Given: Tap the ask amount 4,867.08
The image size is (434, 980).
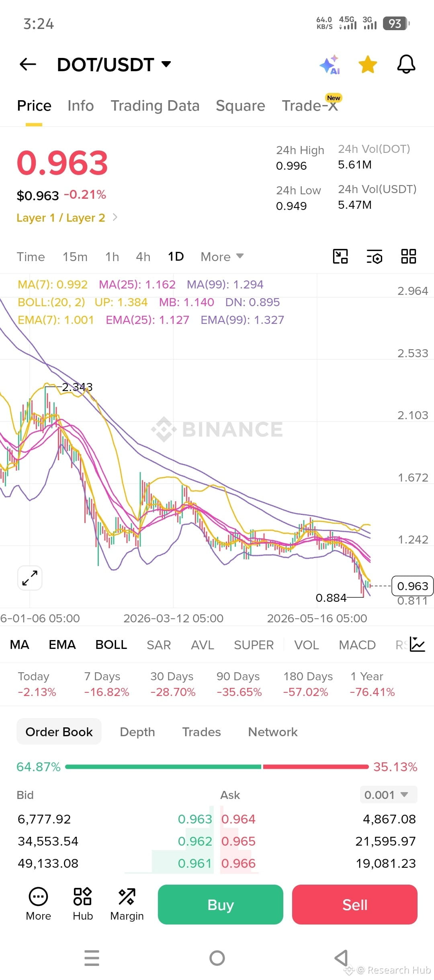Looking at the screenshot, I should click(x=389, y=819).
